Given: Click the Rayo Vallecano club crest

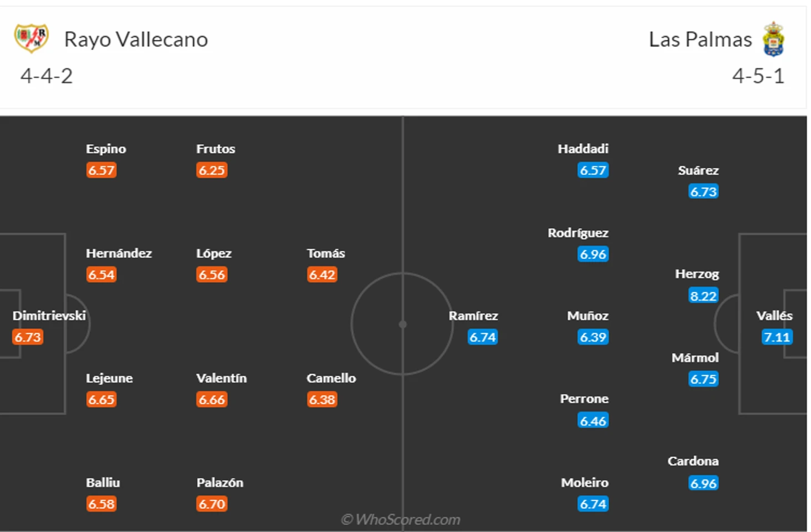Looking at the screenshot, I should coord(31,38).
